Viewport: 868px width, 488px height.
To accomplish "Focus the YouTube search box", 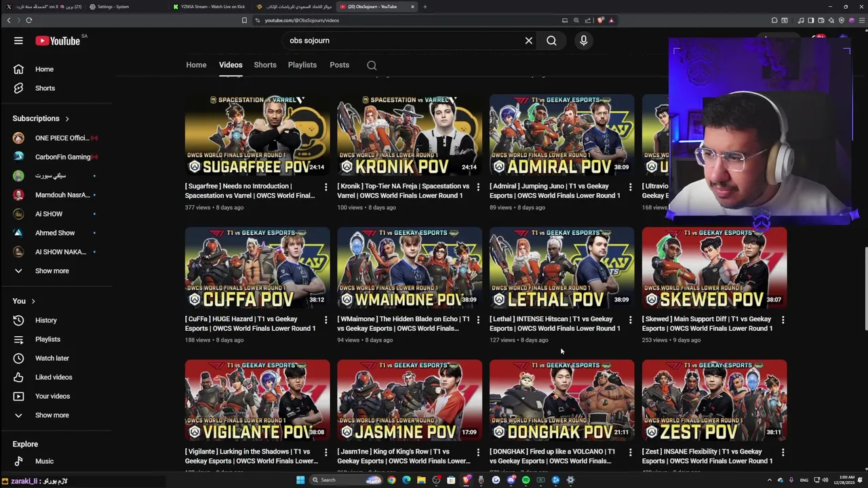I will point(403,41).
